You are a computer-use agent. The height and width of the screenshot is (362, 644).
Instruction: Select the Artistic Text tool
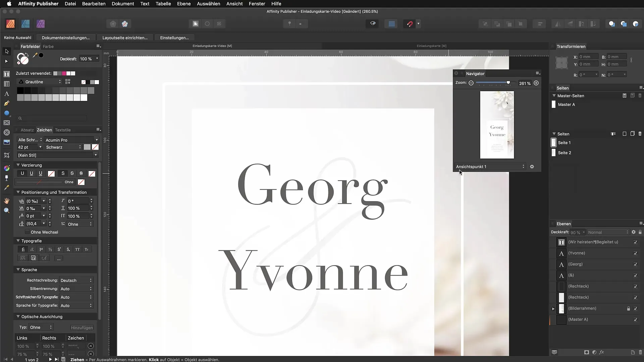coord(7,94)
